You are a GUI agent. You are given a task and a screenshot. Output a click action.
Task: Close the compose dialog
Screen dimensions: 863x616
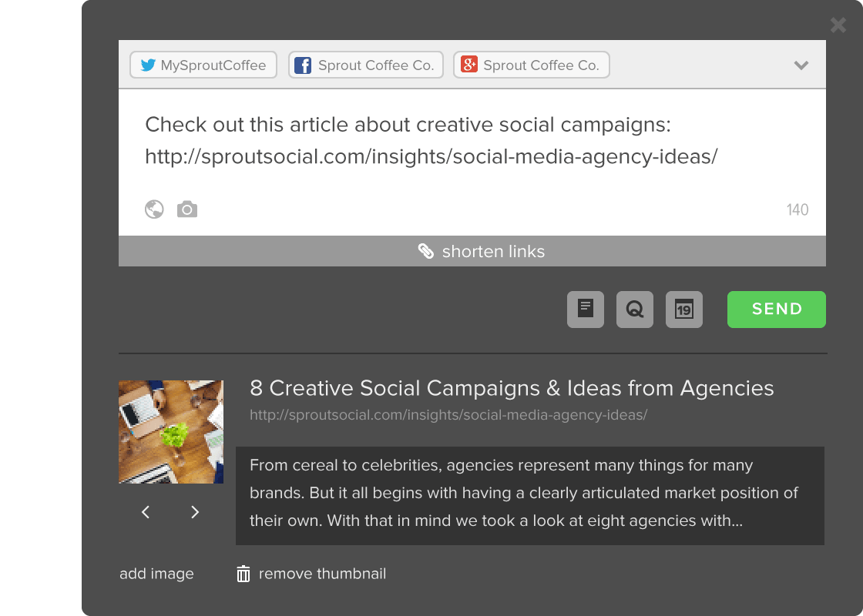(838, 25)
